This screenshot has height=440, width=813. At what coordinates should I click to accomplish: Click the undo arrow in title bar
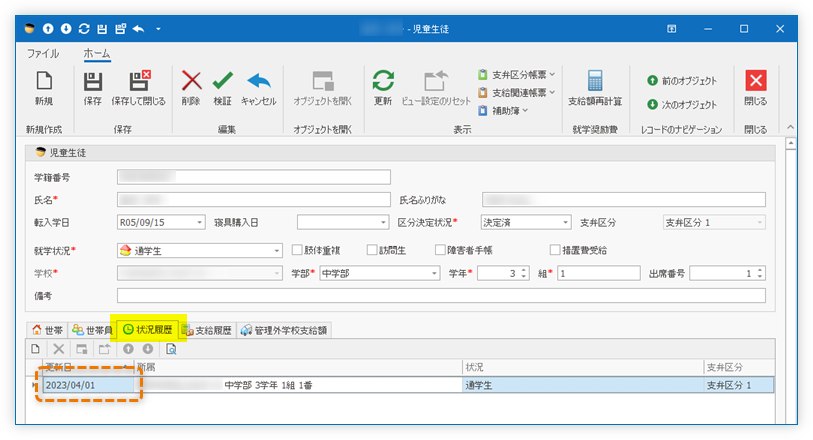[138, 29]
